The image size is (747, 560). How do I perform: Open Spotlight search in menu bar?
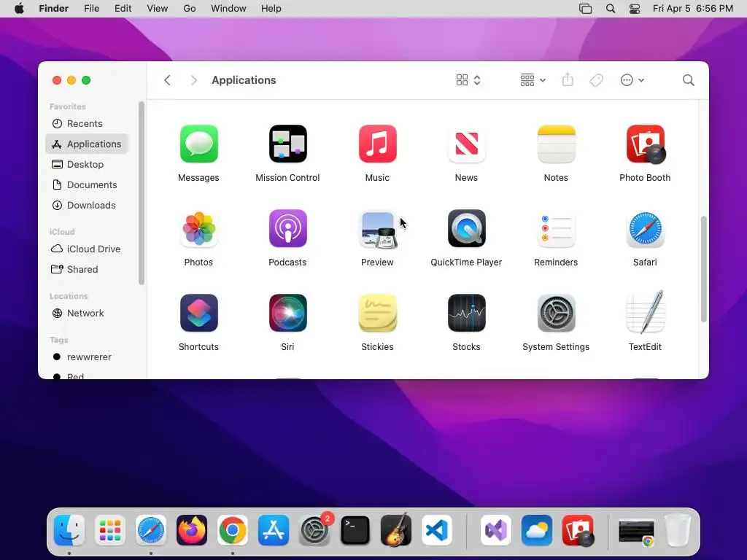pyautogui.click(x=611, y=9)
